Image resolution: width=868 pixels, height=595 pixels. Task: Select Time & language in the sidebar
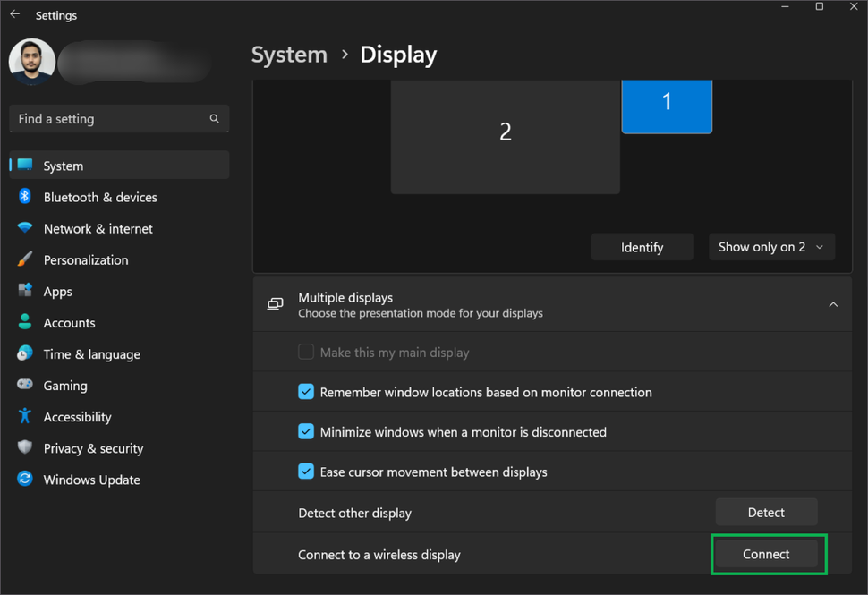[23, 354]
